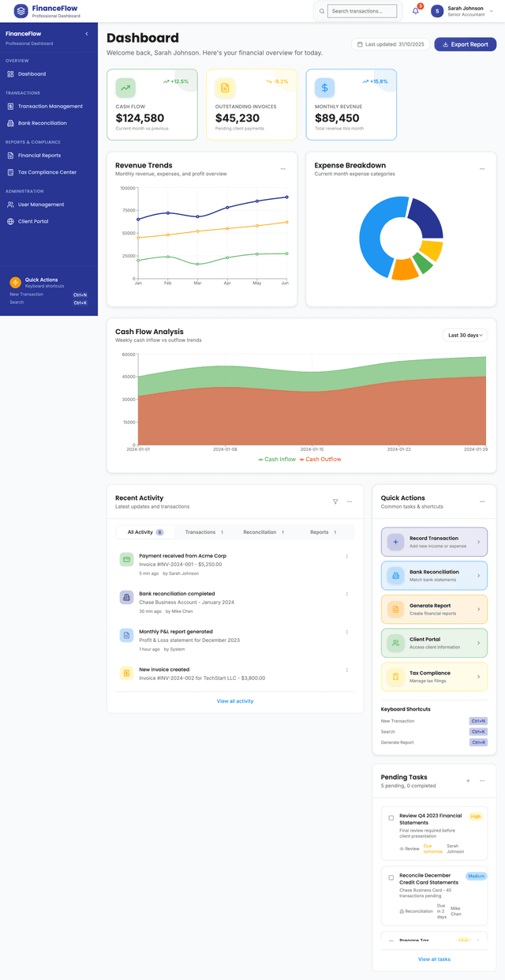Screen dimensions: 505x980
Task: Switch to the Reconciliation activity tab
Action: [264, 532]
